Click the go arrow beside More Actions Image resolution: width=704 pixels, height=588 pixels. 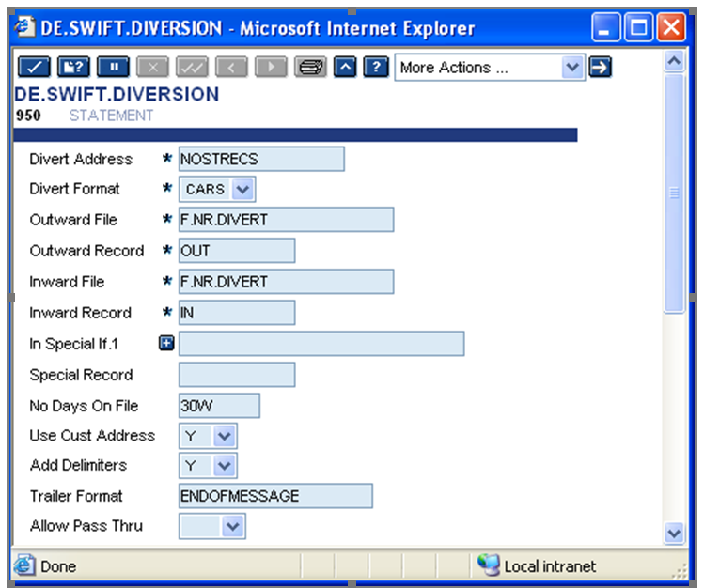pos(600,68)
